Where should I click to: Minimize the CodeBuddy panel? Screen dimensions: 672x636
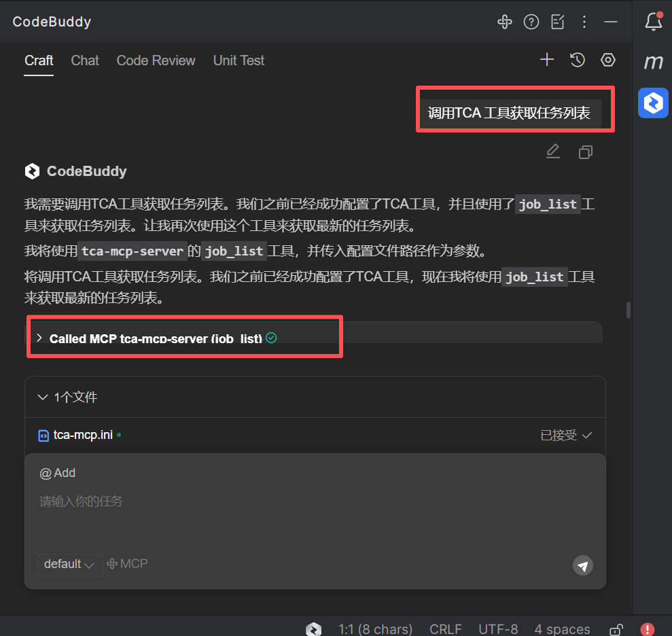[611, 22]
